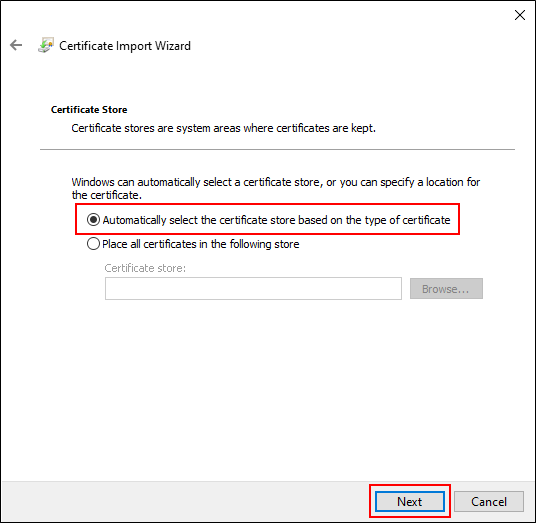Cancel the certificate import
The width and height of the screenshot is (536, 523).
[489, 501]
